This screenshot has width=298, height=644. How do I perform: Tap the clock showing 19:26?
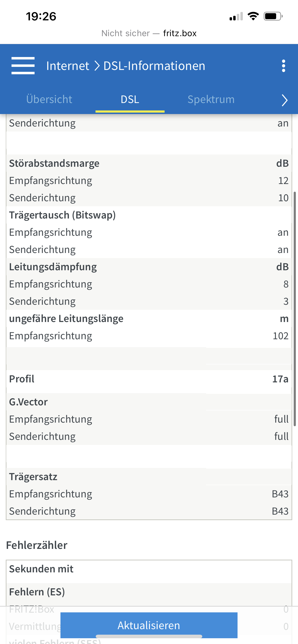[41, 17]
